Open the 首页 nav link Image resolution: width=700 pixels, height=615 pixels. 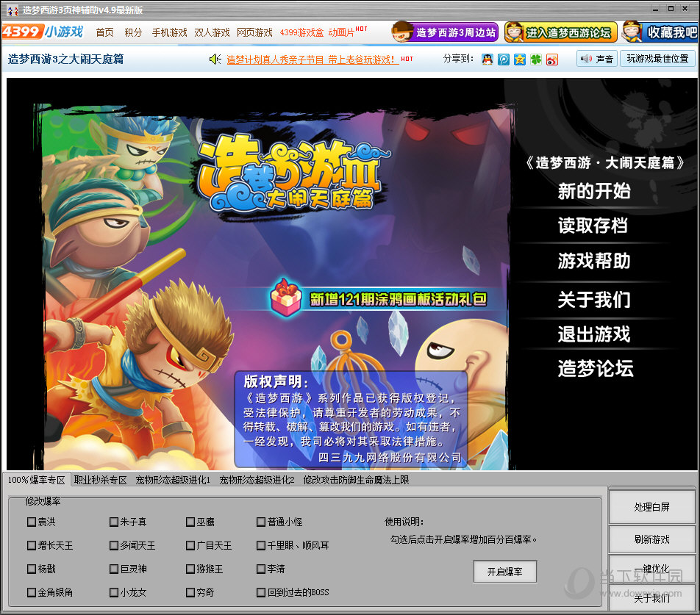tap(104, 32)
